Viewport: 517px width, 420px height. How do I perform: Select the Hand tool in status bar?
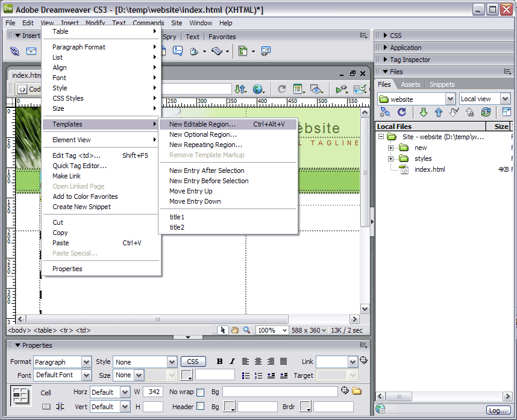click(235, 330)
